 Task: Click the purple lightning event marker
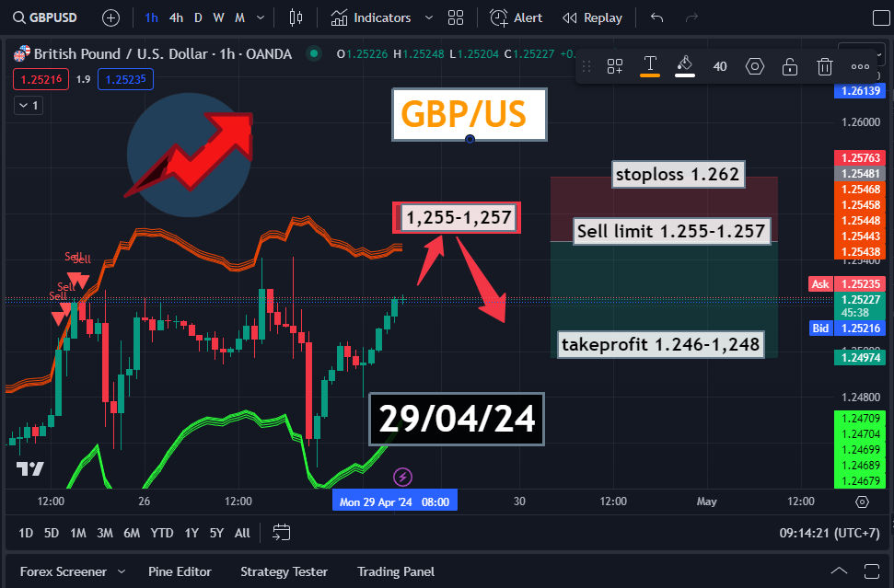point(402,477)
